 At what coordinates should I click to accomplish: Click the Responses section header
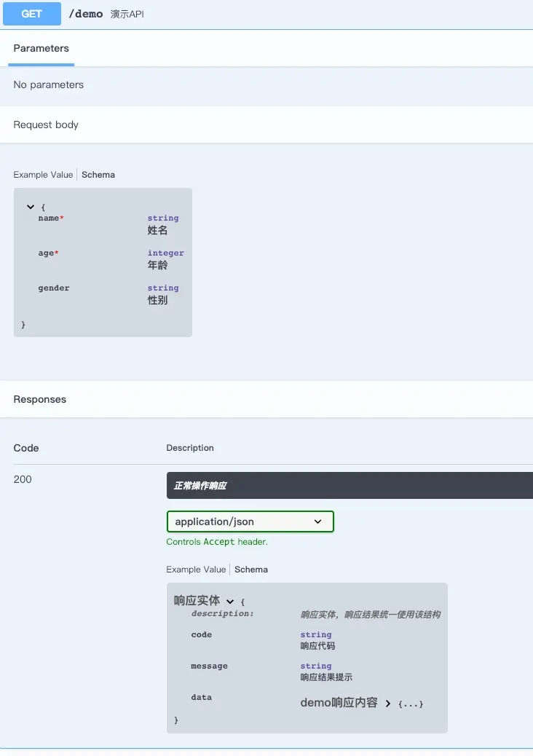[40, 399]
